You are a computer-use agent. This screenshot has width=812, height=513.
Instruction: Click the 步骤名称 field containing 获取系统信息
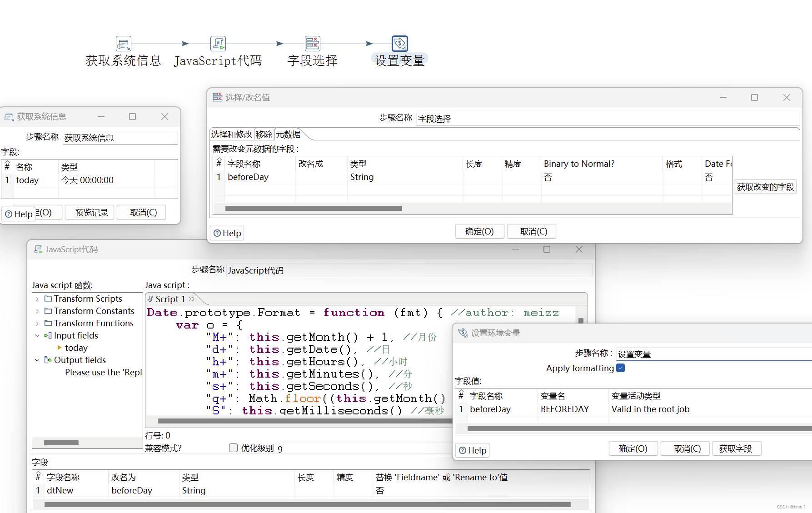coord(120,138)
